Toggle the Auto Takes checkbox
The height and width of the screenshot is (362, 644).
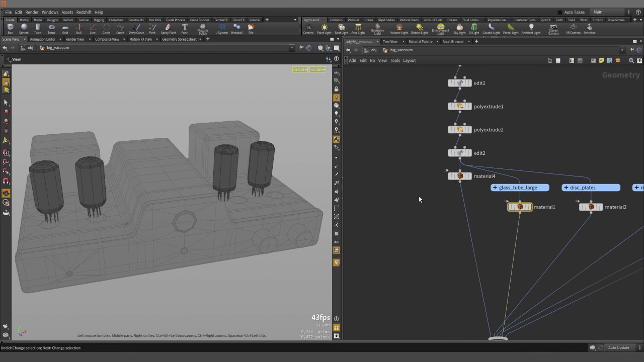560,12
